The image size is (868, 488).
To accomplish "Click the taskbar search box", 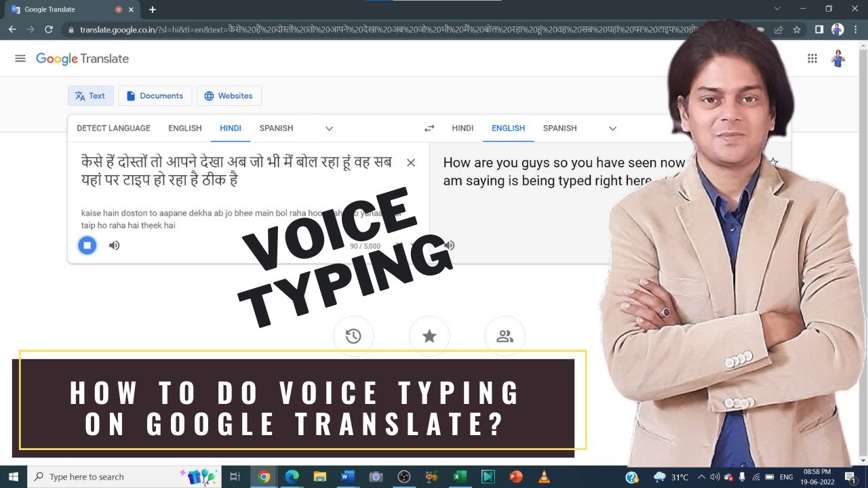I will [125, 477].
